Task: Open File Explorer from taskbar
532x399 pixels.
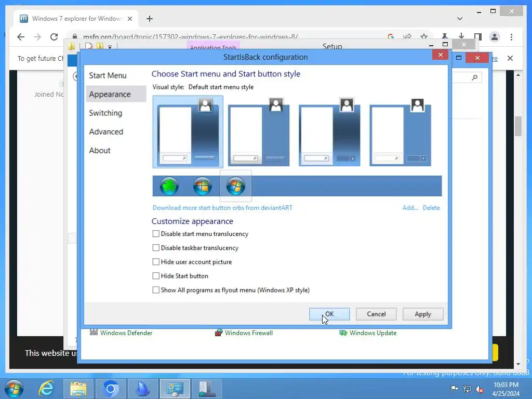Action: point(78,389)
